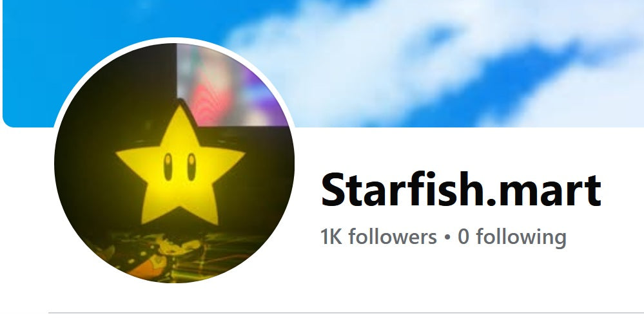Click the 1K follower count number
This screenshot has height=318, width=644.
[x=331, y=237]
